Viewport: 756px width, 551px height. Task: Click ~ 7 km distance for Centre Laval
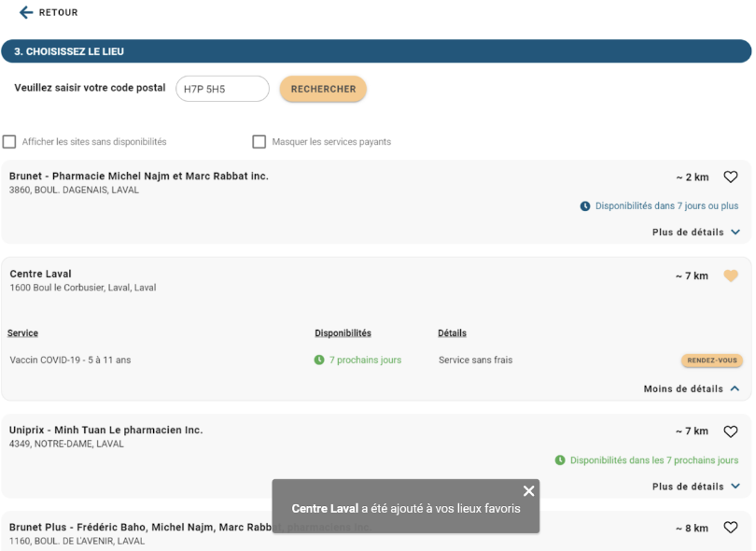click(x=692, y=276)
